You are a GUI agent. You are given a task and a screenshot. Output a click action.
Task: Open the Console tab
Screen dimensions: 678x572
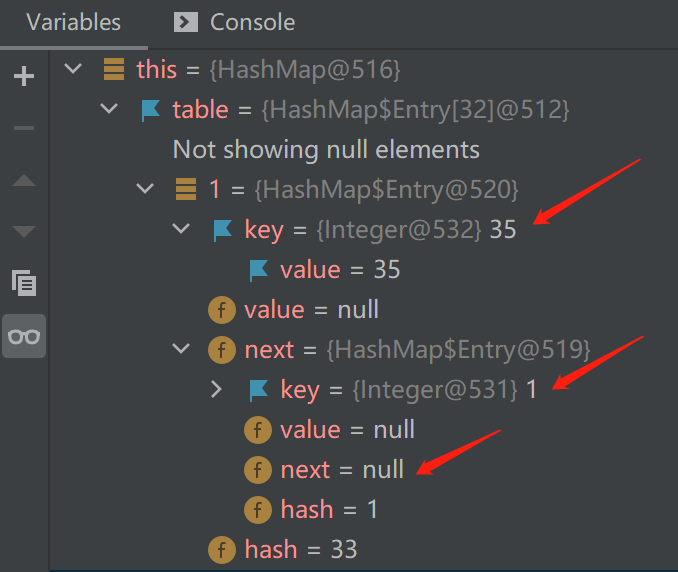click(252, 22)
